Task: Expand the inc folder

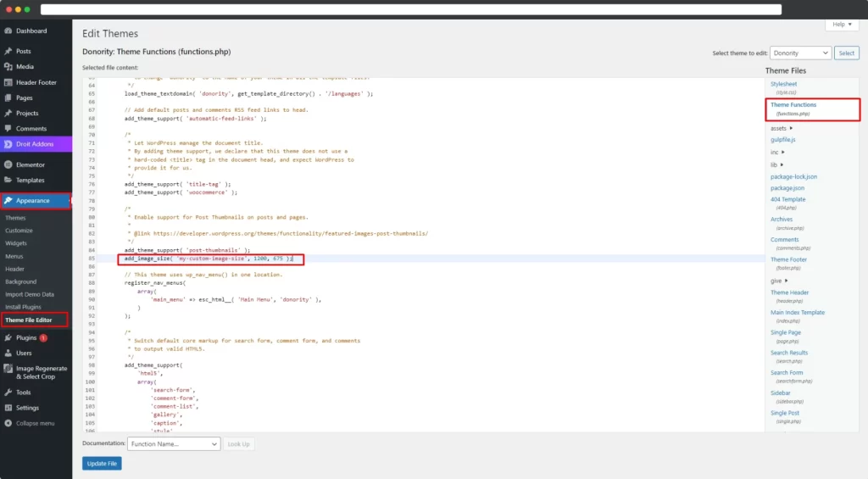Action: 777,153
